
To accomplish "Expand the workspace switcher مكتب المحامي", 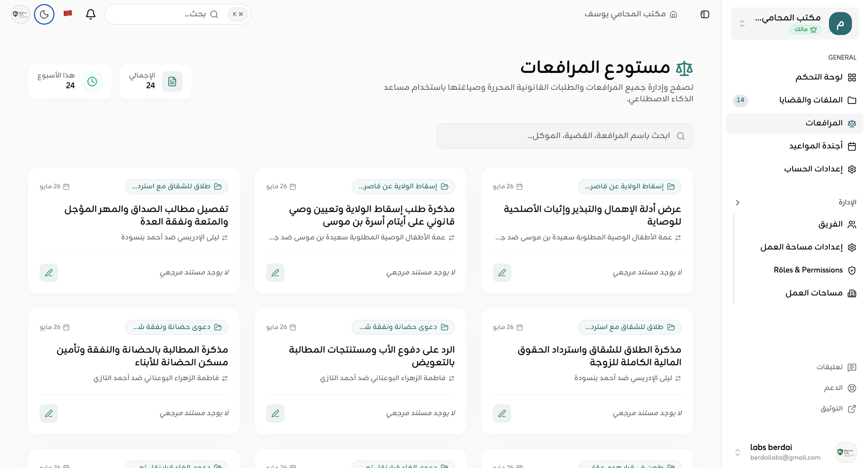I will click(795, 23).
